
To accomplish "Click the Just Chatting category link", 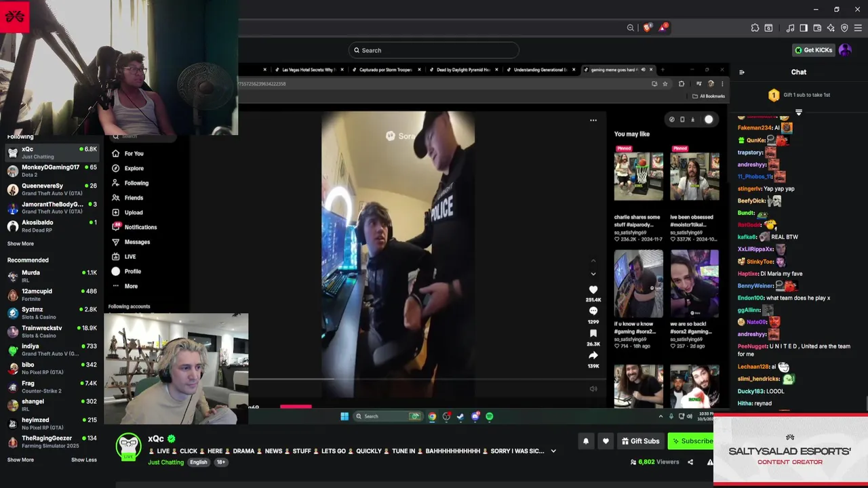I will [165, 462].
